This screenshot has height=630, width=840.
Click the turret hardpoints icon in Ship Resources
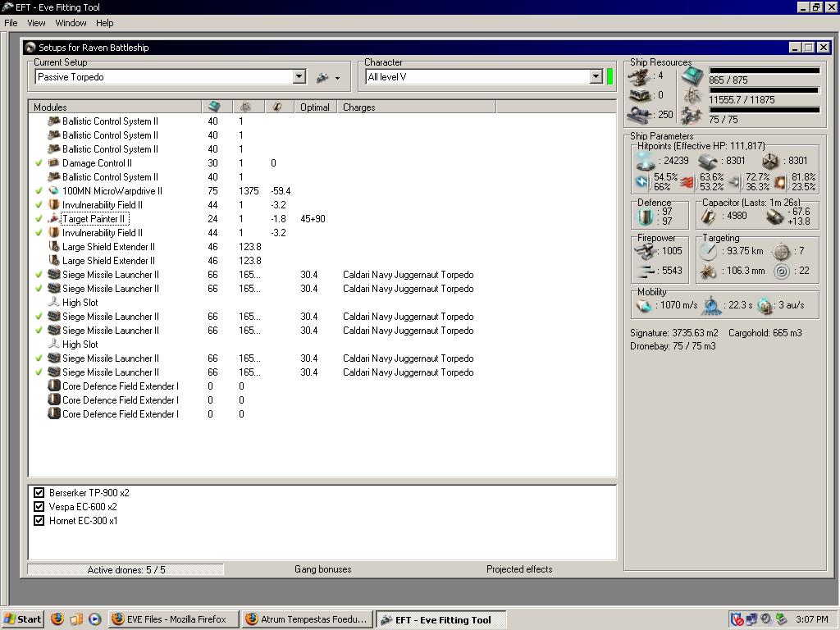(x=640, y=76)
